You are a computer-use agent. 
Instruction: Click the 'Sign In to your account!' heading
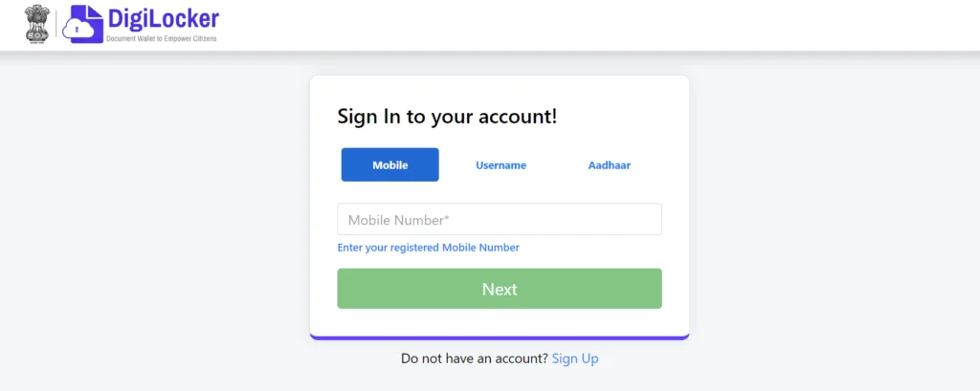(447, 117)
